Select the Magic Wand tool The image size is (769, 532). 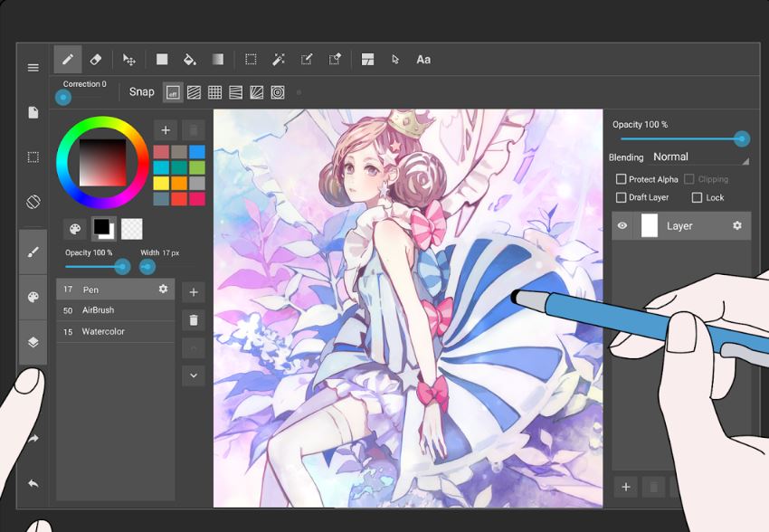[x=279, y=59]
